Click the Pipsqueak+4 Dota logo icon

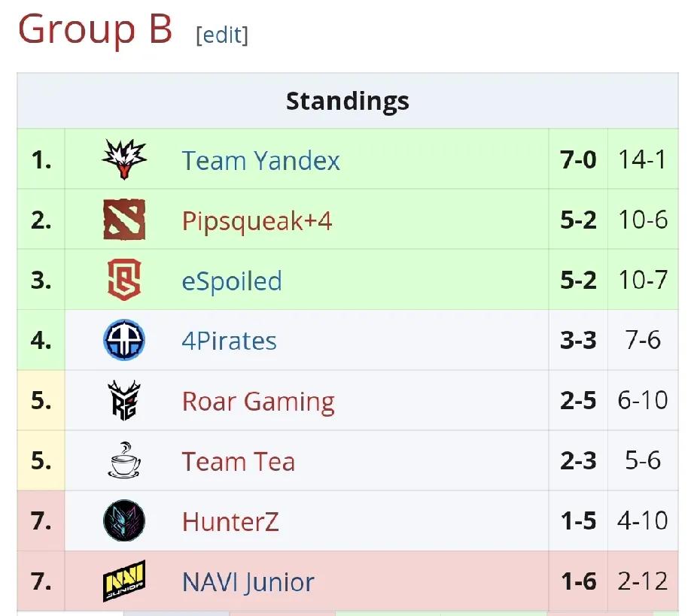(x=124, y=220)
